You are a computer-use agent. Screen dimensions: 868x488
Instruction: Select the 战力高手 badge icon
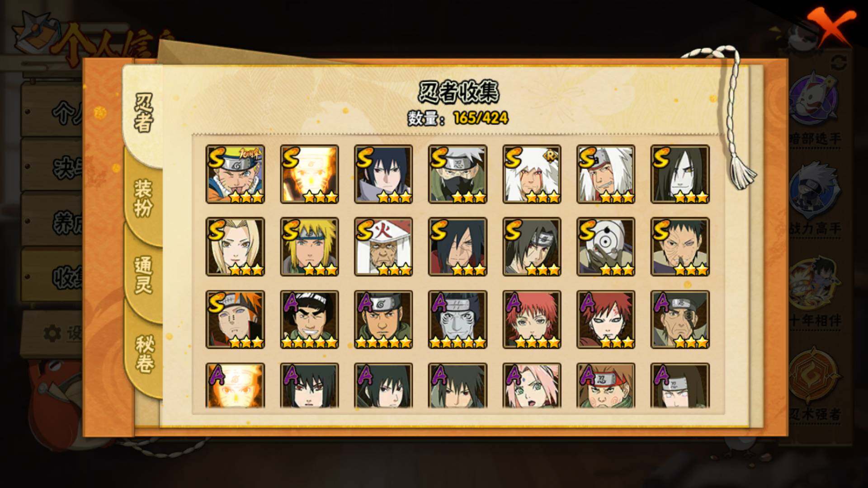click(x=815, y=199)
